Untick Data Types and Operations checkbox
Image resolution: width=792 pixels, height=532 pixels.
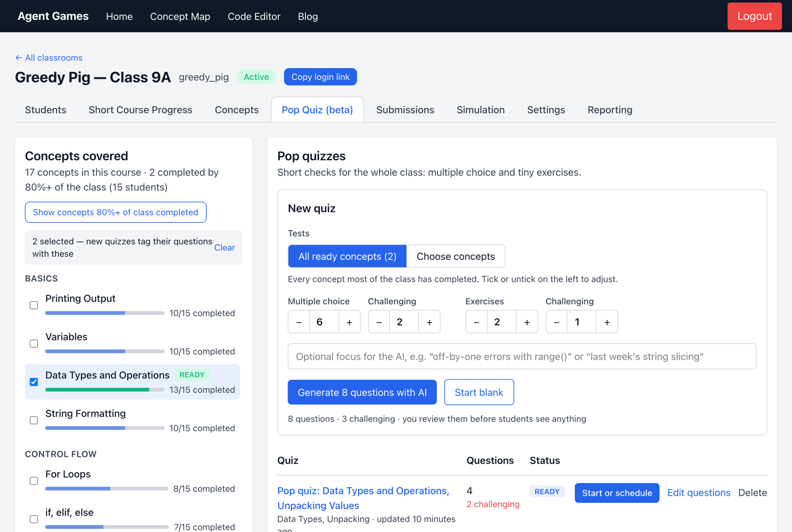[34, 382]
